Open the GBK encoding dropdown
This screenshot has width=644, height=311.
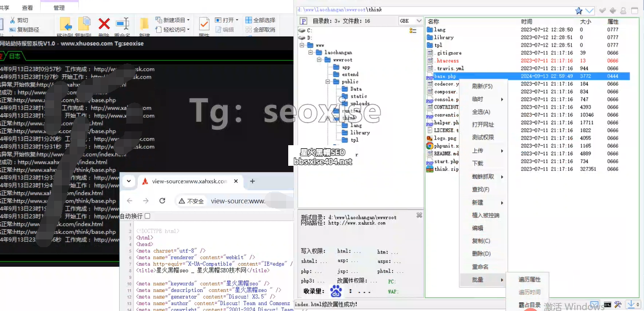[x=411, y=21]
